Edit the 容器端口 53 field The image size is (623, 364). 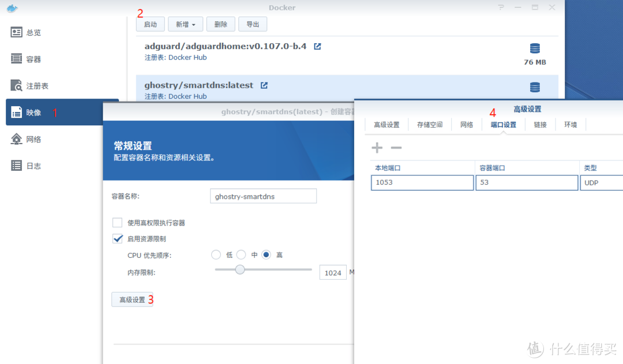[x=527, y=183]
